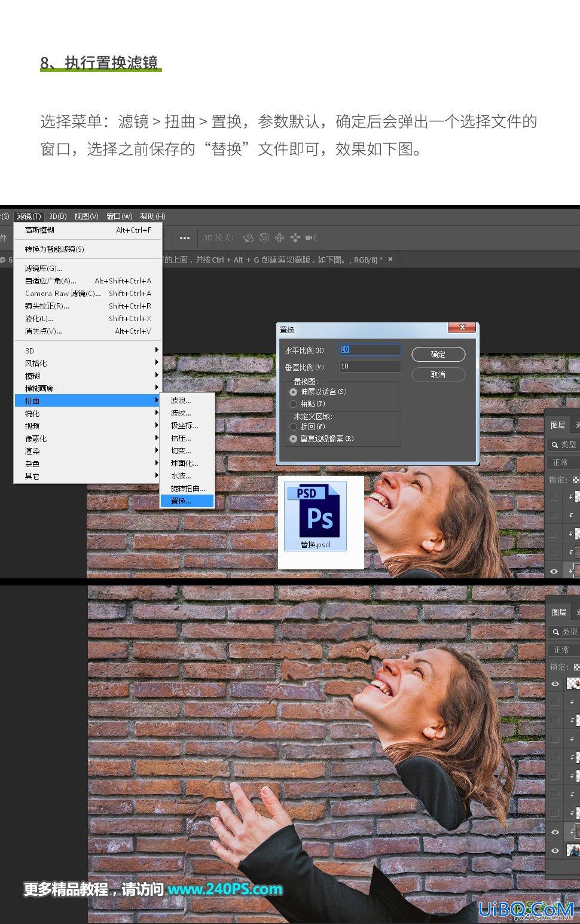The height and width of the screenshot is (924, 580).
Task: Expand the 视频 submenu
Action: point(87,426)
